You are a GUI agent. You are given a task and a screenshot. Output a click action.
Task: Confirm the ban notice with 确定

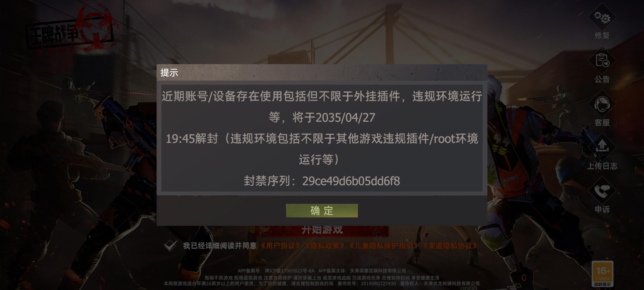(x=322, y=211)
